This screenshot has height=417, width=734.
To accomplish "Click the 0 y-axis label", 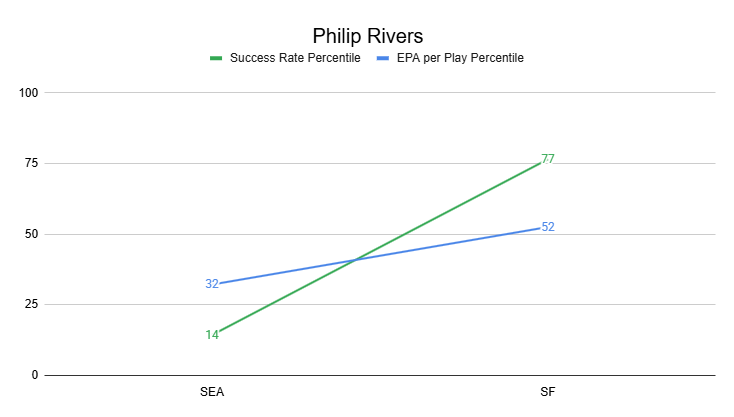I will click(34, 375).
